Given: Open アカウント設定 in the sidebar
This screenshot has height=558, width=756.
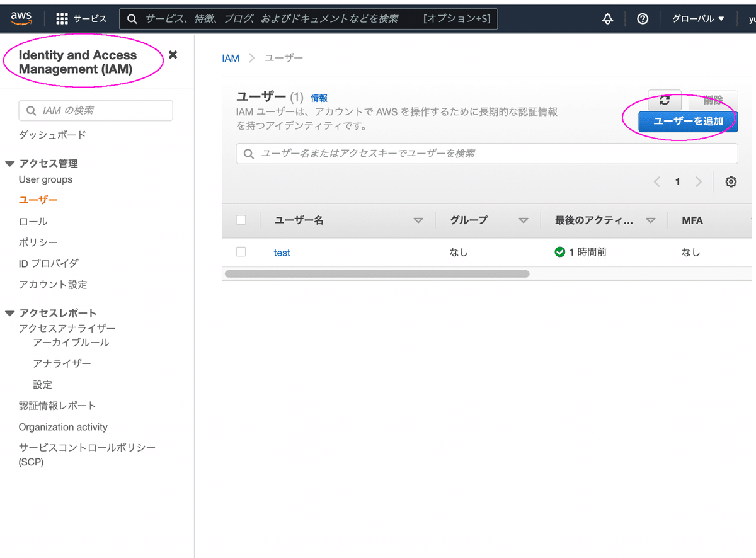Looking at the screenshot, I should (x=53, y=285).
